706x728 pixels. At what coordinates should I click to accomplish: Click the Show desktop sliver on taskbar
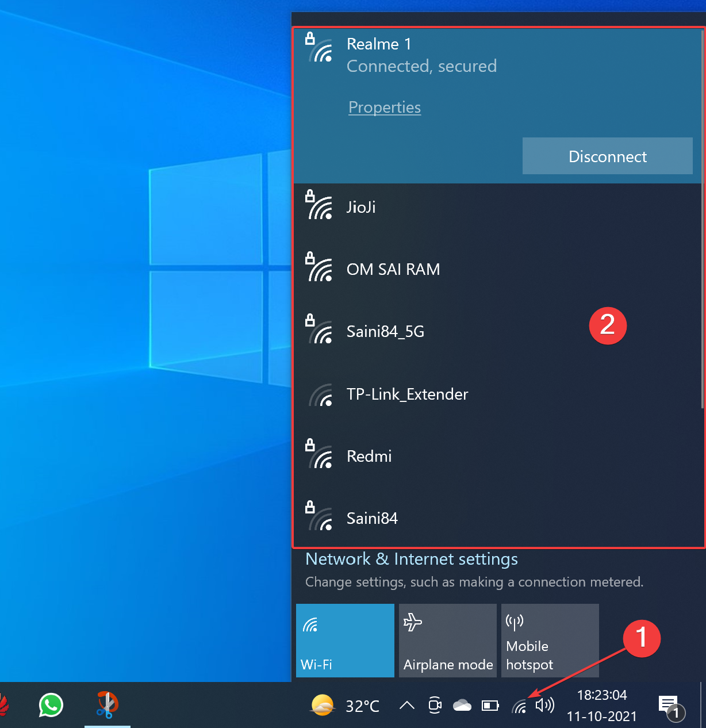pyautogui.click(x=703, y=705)
